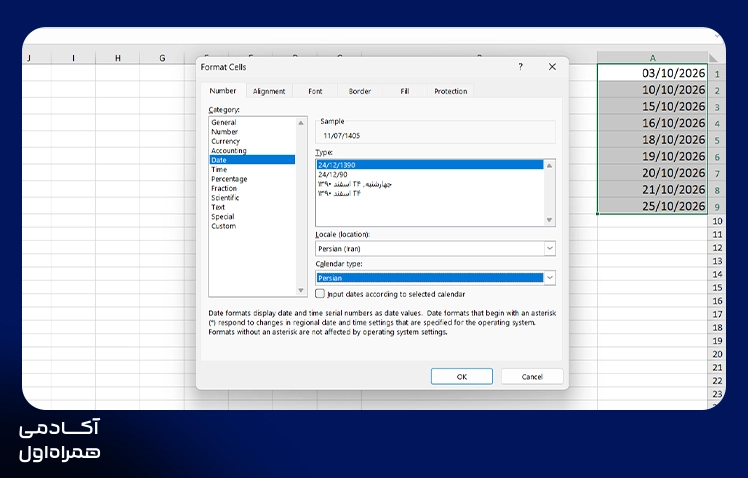
Task: Open the Border tab
Action: point(360,91)
